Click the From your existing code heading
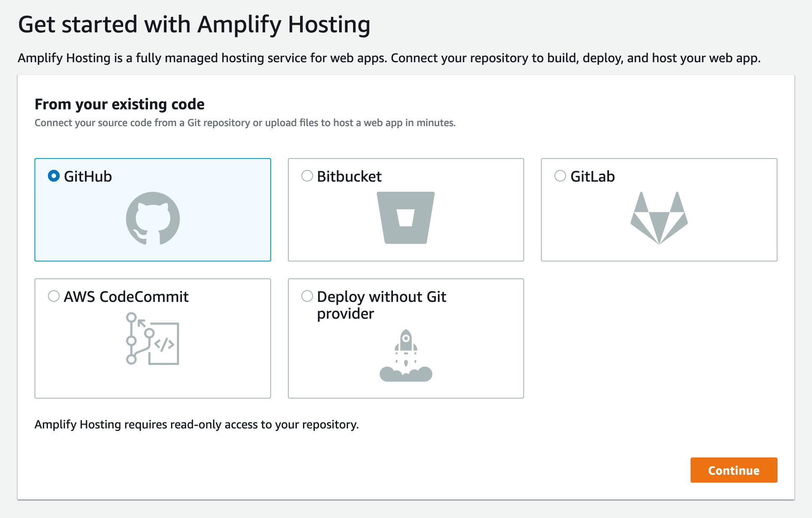Screen dimensions: 812x518 [120, 104]
